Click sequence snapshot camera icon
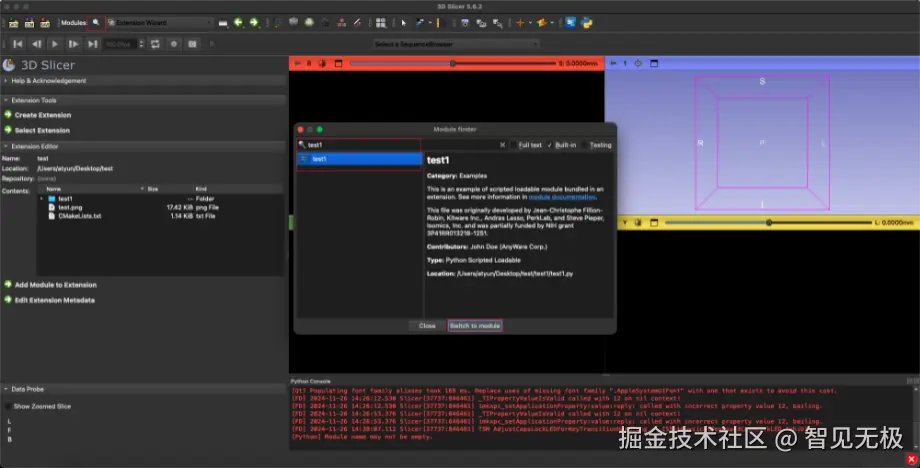 pyautogui.click(x=192, y=44)
